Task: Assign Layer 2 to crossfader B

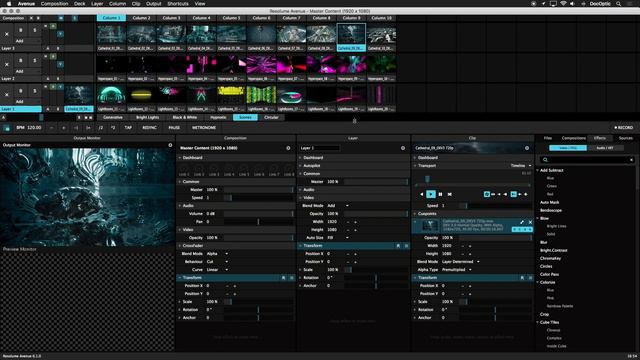Action: 58,78
